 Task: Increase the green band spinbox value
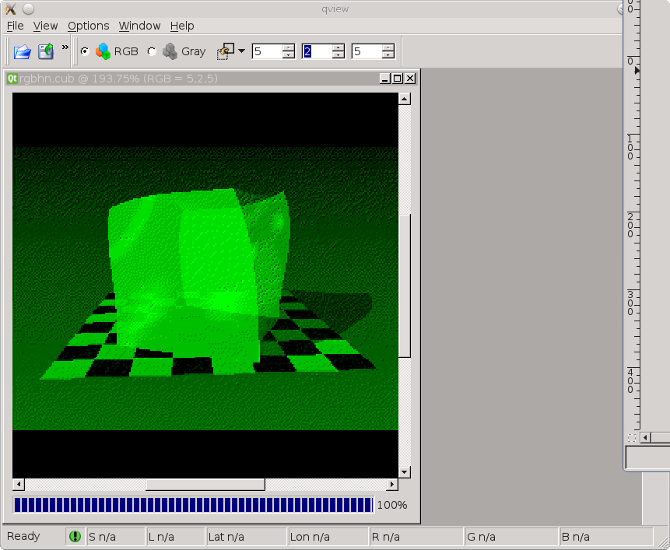click(338, 47)
